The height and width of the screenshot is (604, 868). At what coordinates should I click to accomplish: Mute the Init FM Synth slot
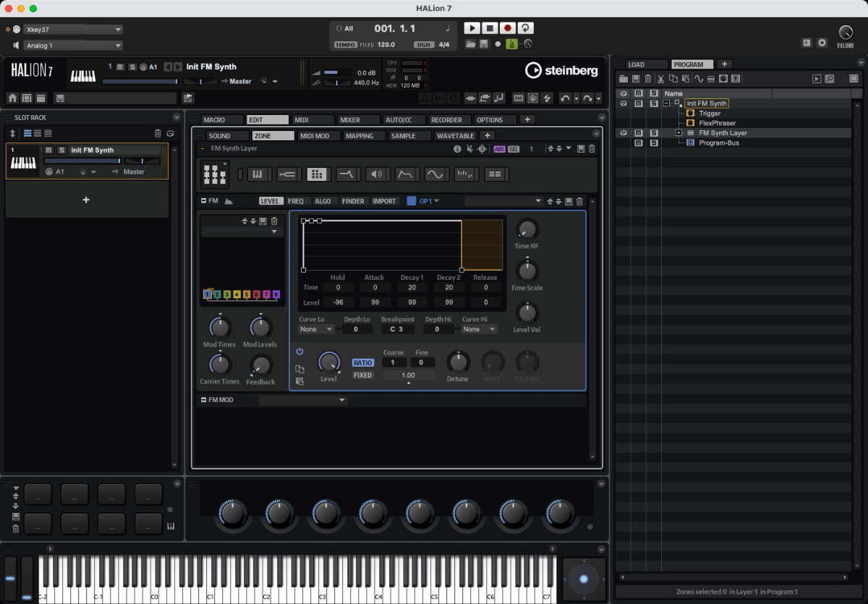(x=49, y=150)
